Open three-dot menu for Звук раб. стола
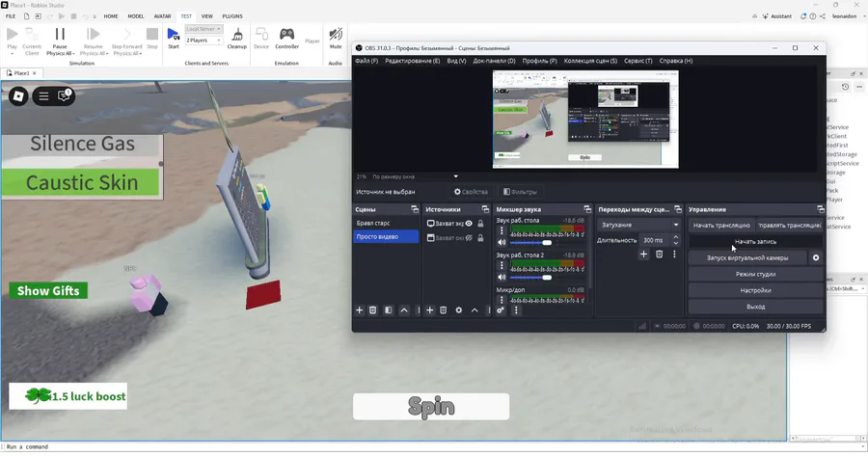 (x=502, y=230)
